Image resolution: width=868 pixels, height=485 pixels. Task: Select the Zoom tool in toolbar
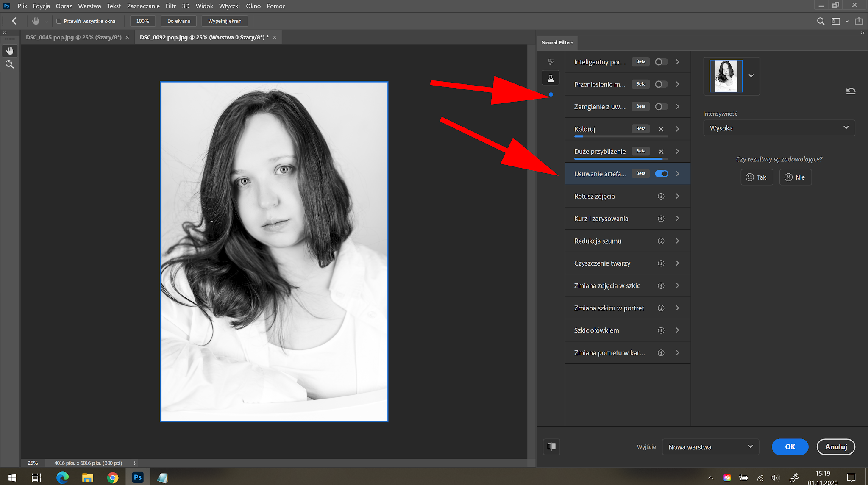coord(10,64)
